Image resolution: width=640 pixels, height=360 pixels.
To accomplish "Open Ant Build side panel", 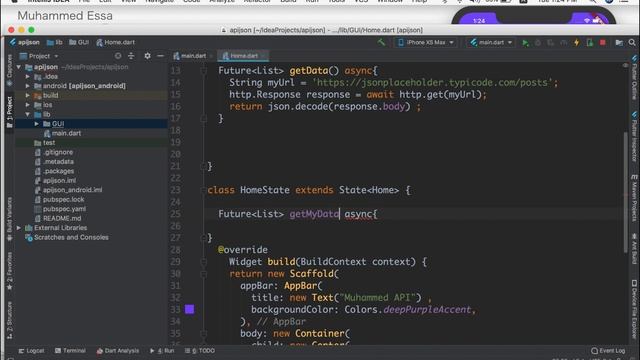I will click(635, 249).
